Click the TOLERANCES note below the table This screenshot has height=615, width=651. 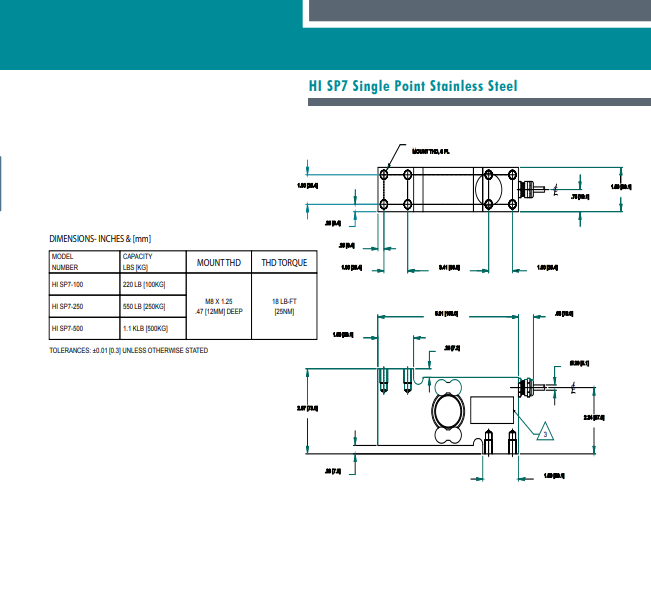129,351
